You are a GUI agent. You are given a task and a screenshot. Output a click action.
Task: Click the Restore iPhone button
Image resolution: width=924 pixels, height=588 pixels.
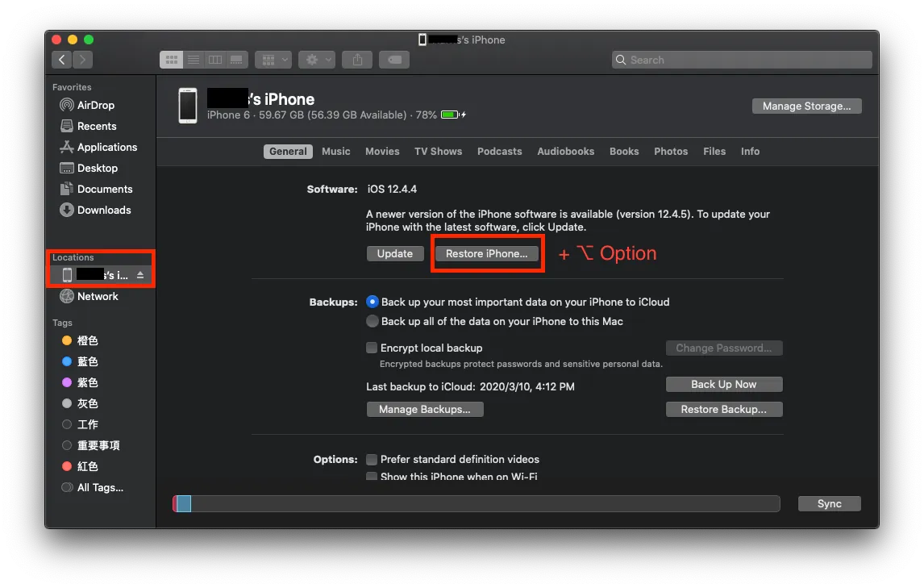coord(487,253)
